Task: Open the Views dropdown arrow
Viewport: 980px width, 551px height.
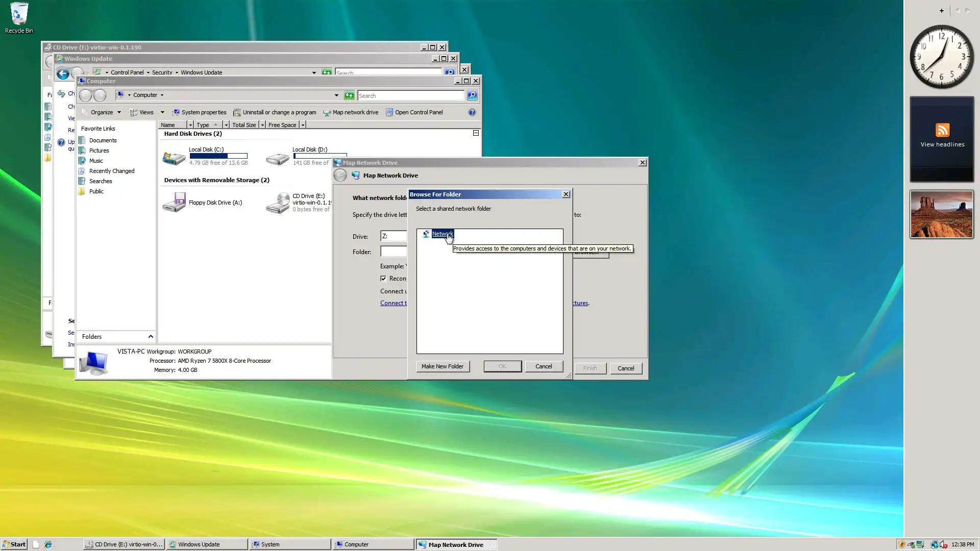Action: [x=162, y=112]
